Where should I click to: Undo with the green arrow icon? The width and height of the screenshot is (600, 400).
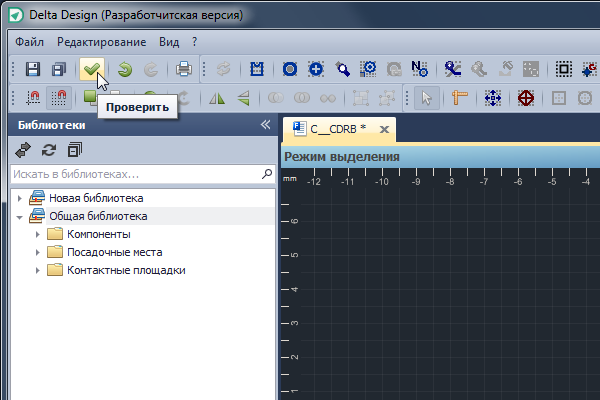(124, 69)
